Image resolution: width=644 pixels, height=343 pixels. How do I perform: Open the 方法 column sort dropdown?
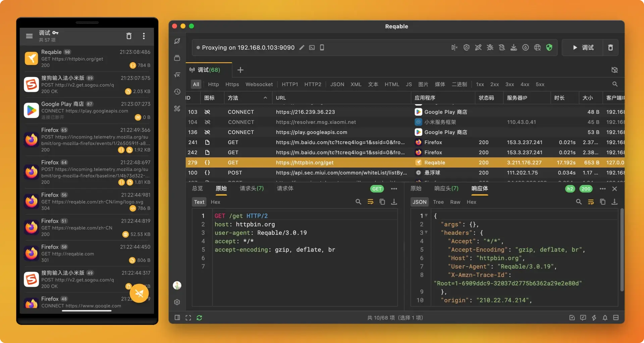click(x=266, y=97)
